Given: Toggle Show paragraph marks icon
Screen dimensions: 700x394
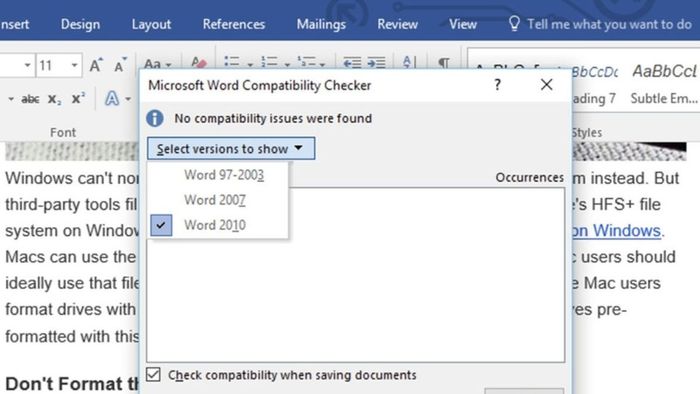Looking at the screenshot, I should tap(443, 62).
